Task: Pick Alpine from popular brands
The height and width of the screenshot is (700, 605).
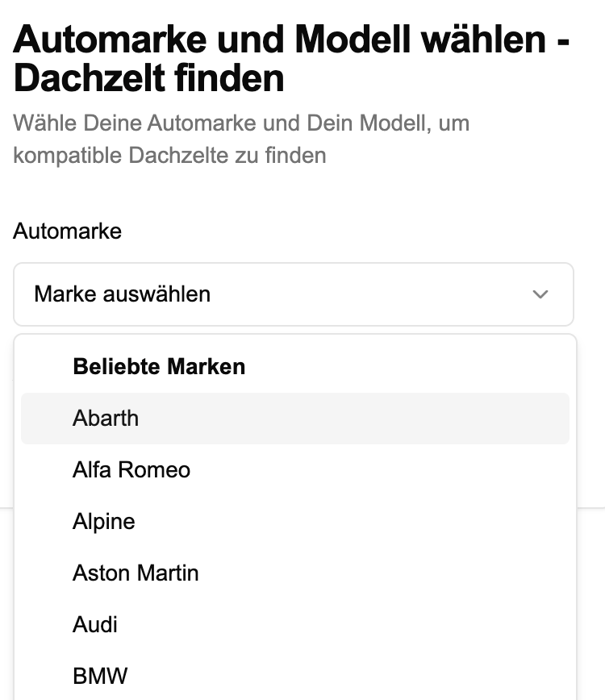Action: tap(295, 522)
